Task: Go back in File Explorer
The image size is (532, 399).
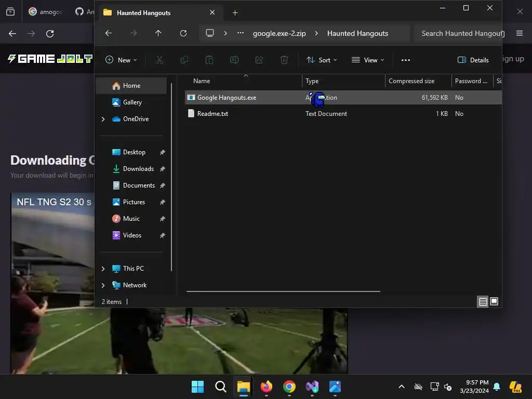Action: click(109, 33)
